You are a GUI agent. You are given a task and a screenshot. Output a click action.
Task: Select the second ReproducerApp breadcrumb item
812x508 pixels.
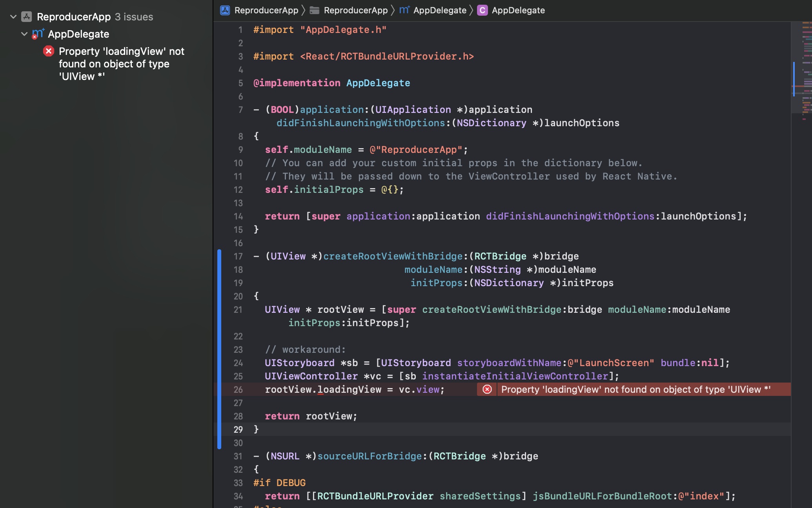pyautogui.click(x=355, y=10)
